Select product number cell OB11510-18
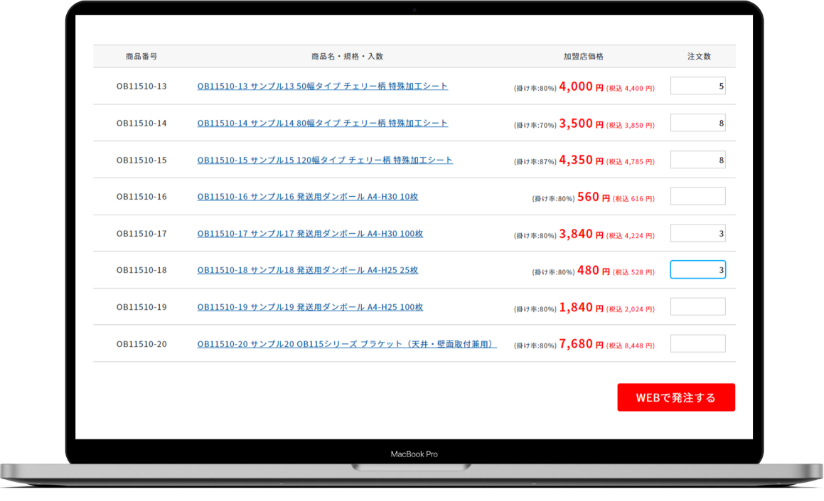This screenshot has height=501, width=824. click(141, 270)
